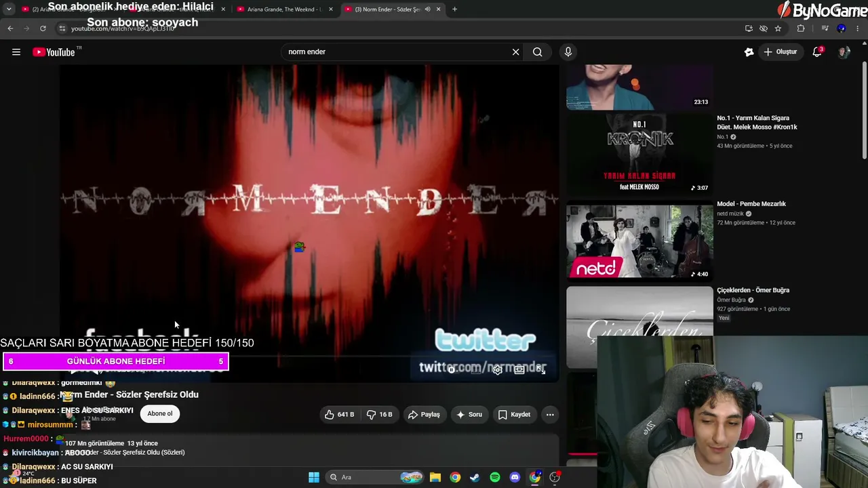Open Çiçeklerden - Ömer Buğra video title
The image size is (868, 488).
click(x=753, y=290)
